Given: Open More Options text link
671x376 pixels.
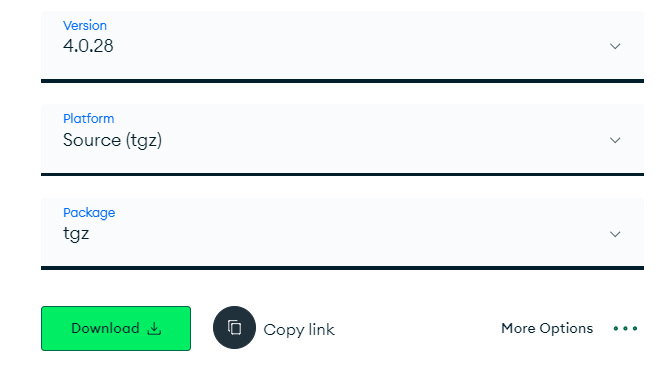Looking at the screenshot, I should click(547, 329).
